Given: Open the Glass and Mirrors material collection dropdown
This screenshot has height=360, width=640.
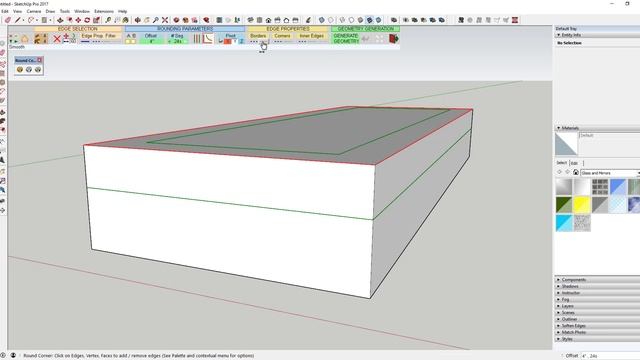Looking at the screenshot, I should click(610, 173).
